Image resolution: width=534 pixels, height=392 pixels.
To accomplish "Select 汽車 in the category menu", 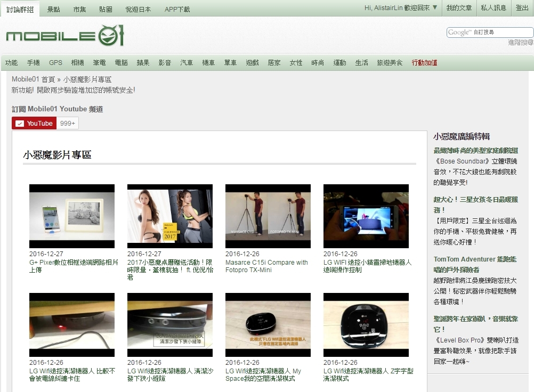I will pos(187,63).
